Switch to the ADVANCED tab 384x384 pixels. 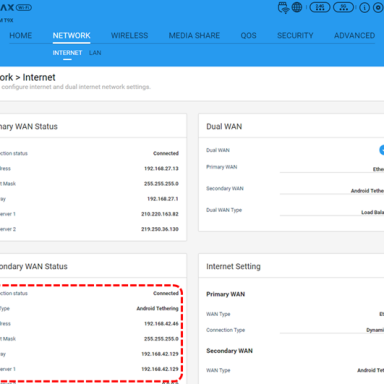[355, 36]
